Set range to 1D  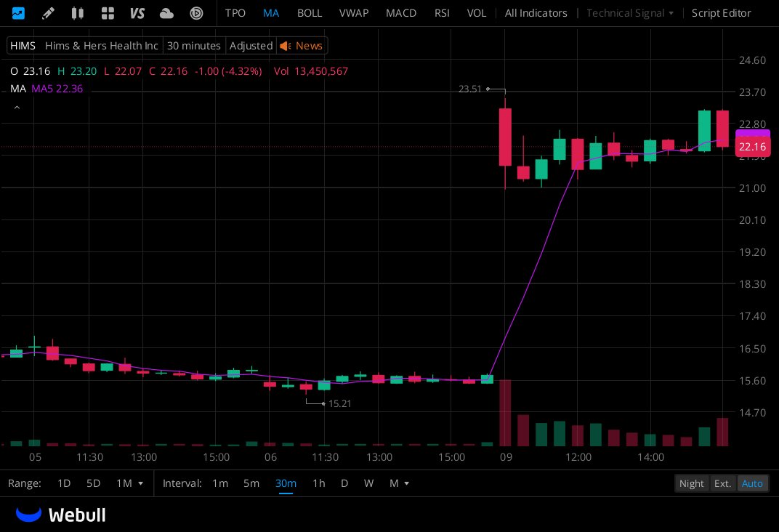[64, 483]
